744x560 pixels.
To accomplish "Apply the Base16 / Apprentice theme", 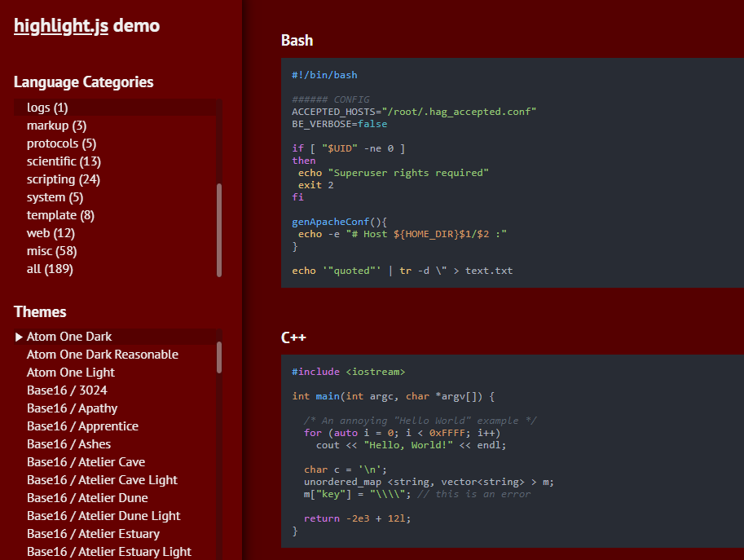I will 82,426.
